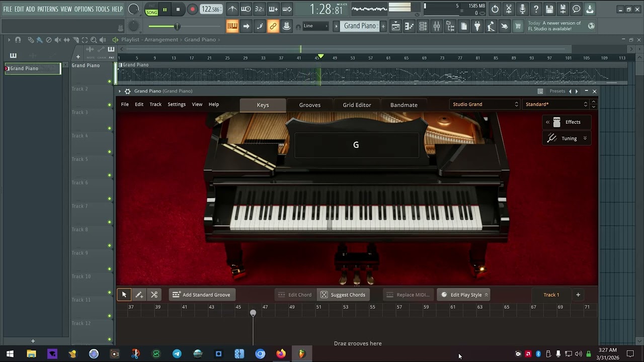644x362 pixels.
Task: Toggle overdub blend recording icon
Action: pyautogui.click(x=273, y=9)
